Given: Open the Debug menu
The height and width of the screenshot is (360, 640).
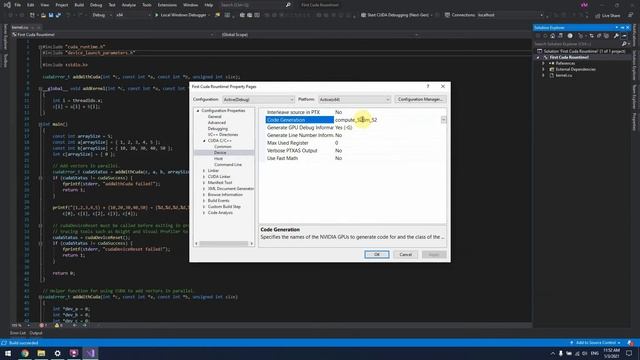Looking at the screenshot, I should 96,5.
